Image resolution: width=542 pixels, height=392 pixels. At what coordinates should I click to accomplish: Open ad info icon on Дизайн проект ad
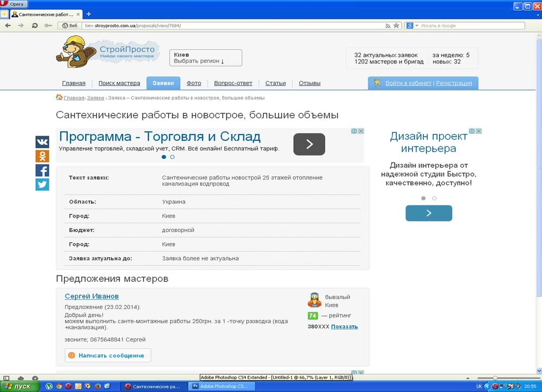pyautogui.click(x=472, y=131)
